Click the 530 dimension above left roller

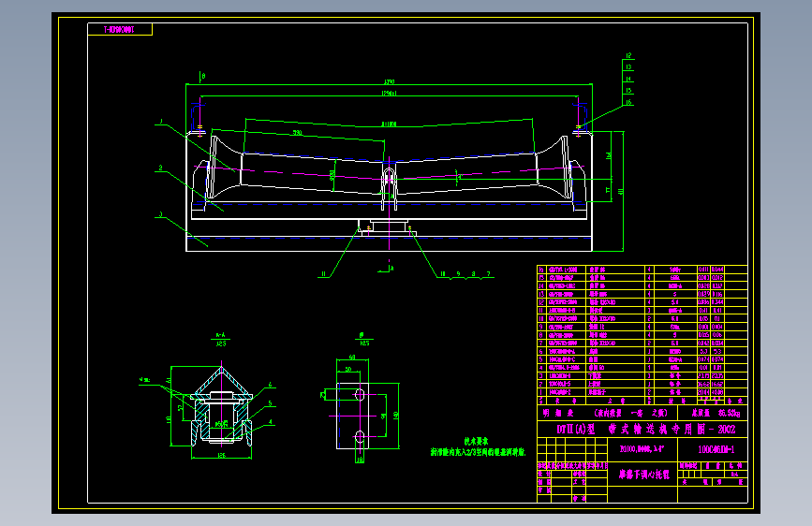[297, 133]
